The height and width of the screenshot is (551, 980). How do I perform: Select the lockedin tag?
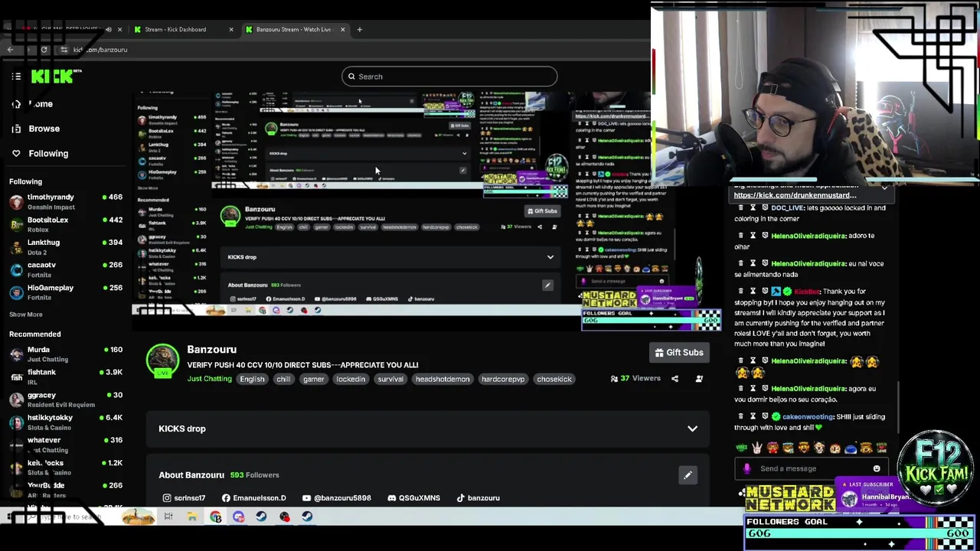[351, 379]
